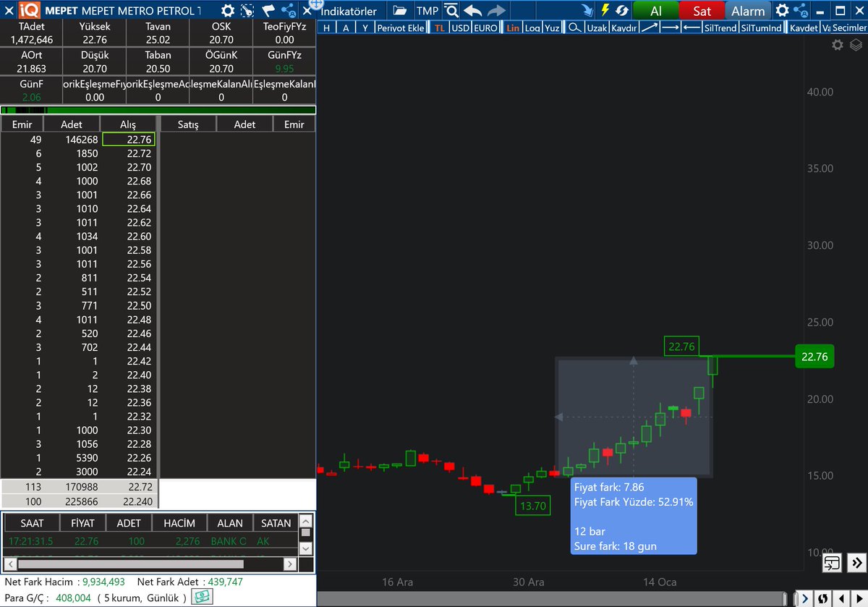
Task: Click the circular sync icon at bottom right
Action: pyautogui.click(x=823, y=599)
